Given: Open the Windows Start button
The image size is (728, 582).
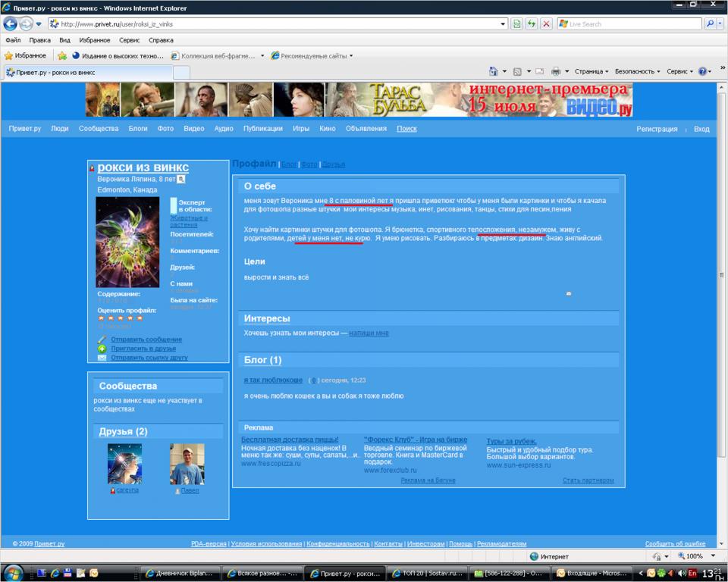Looking at the screenshot, I should (x=13, y=572).
